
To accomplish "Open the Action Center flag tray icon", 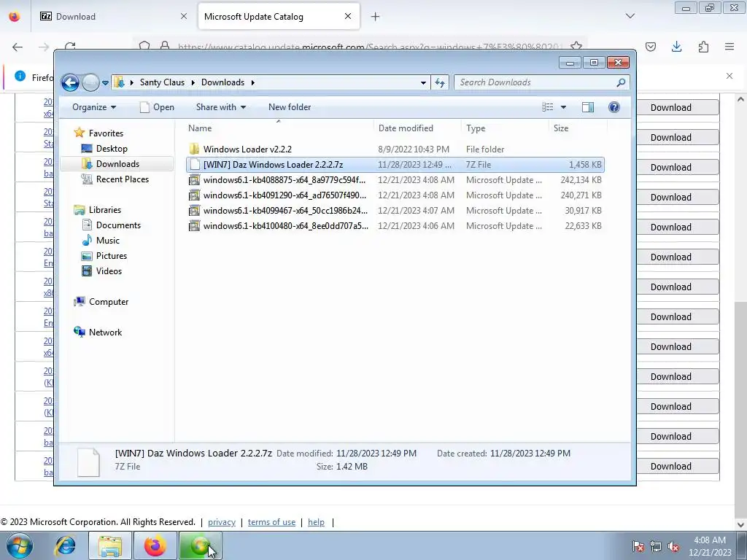I will click(x=638, y=547).
